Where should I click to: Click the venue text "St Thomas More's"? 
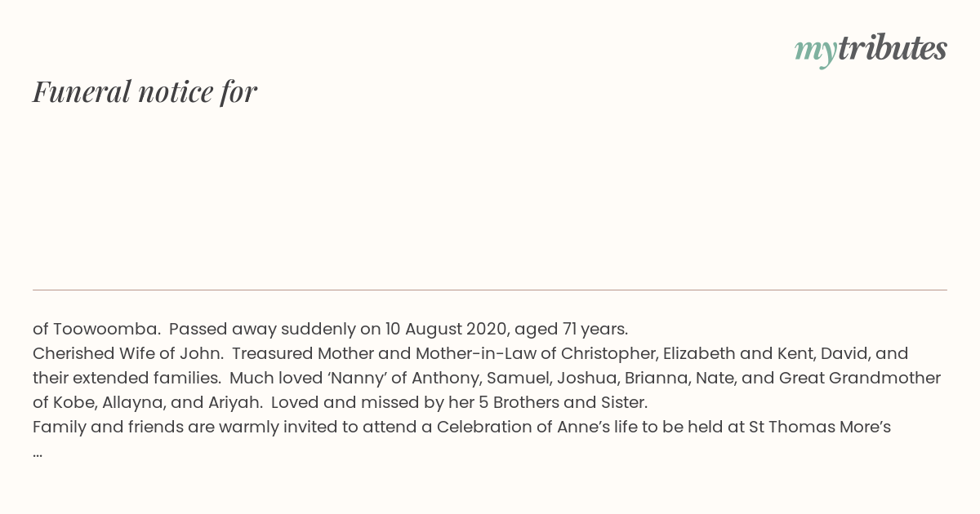click(x=820, y=427)
